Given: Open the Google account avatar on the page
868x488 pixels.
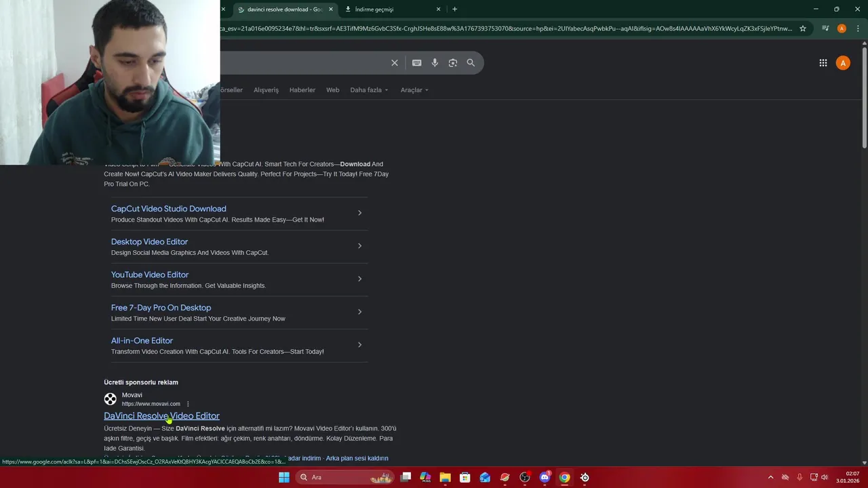Looking at the screenshot, I should tap(843, 63).
